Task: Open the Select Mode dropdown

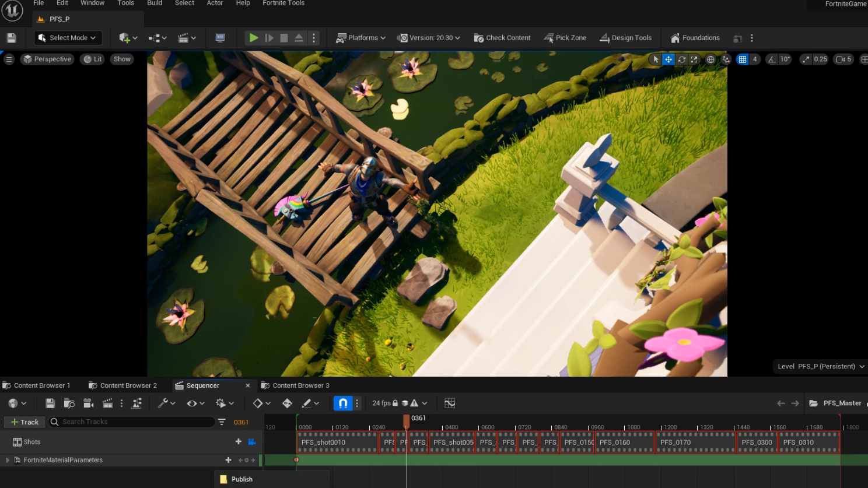Action: coord(68,37)
